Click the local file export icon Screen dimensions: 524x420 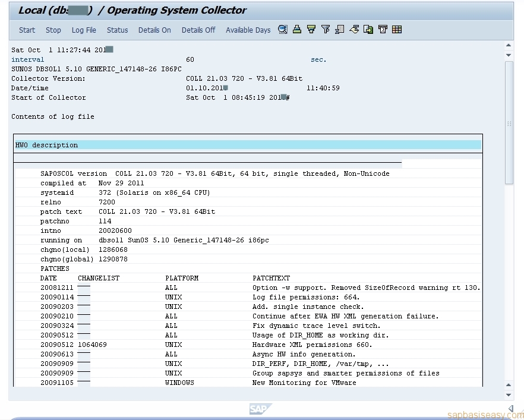pos(369,30)
